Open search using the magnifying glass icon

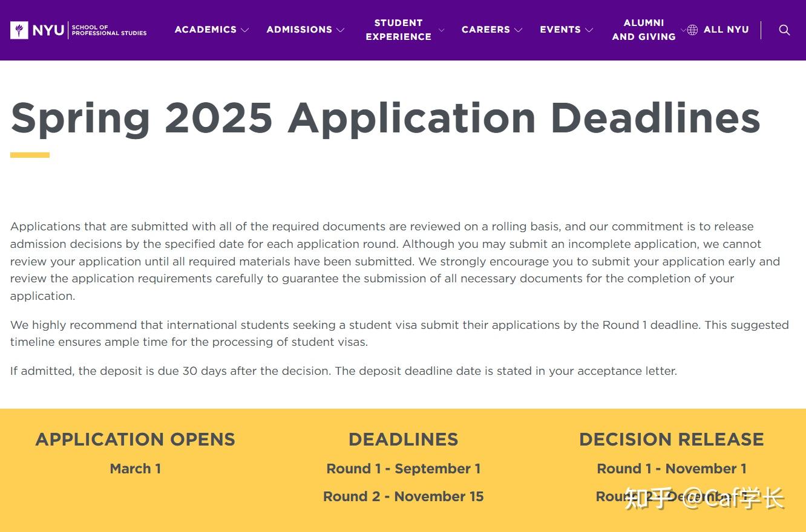click(x=785, y=30)
